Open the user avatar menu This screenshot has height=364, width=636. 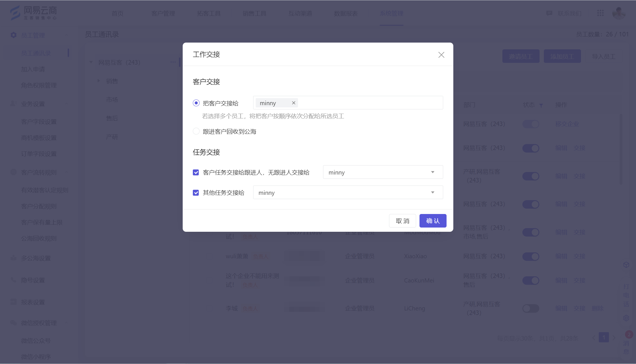[x=619, y=13]
